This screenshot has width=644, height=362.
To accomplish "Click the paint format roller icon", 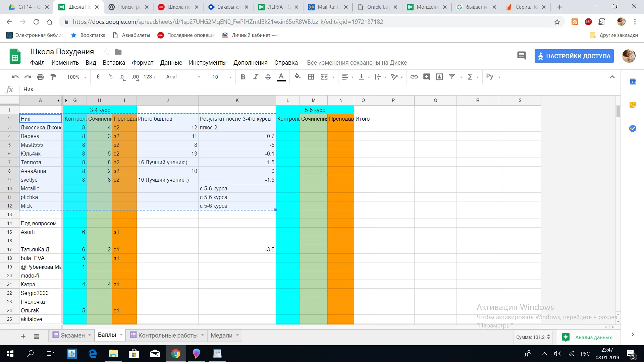I will [53, 77].
